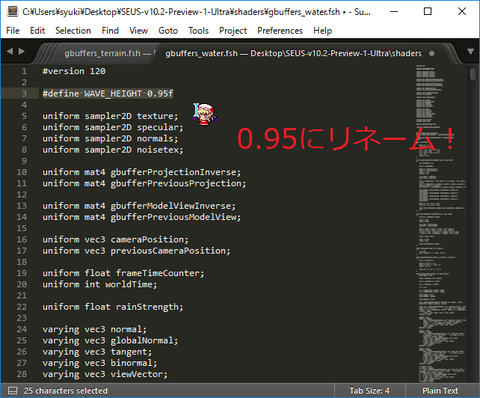
Task: Click '25 characters selected' status text
Action: point(66,390)
